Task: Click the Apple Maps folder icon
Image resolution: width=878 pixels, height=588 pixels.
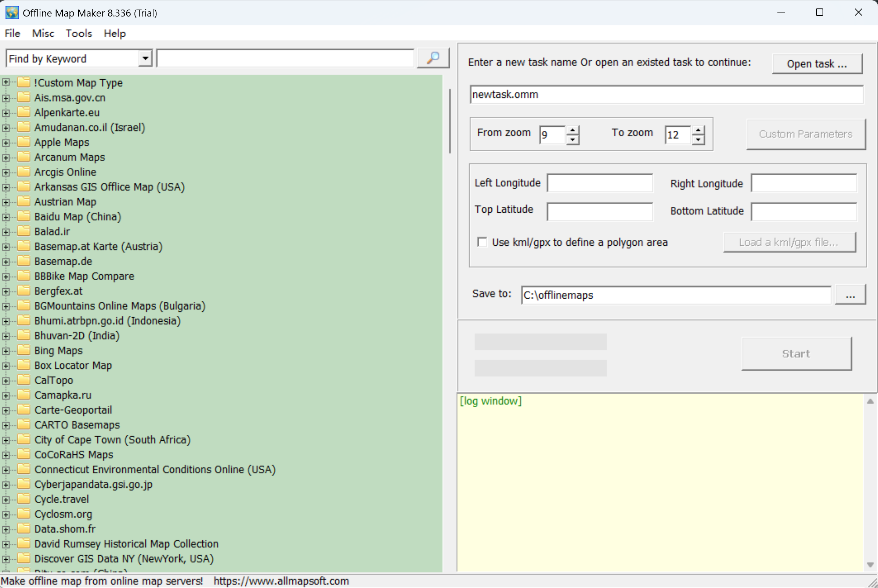Action: coord(24,142)
